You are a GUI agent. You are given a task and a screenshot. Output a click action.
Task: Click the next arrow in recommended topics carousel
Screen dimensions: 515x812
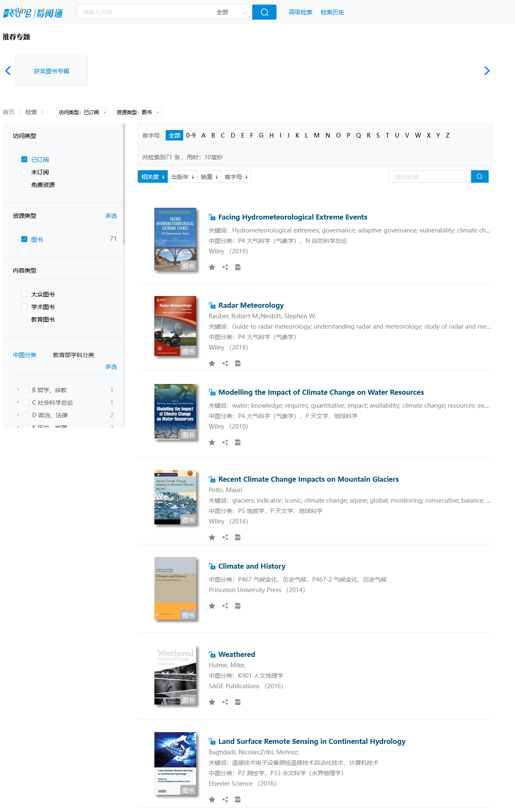tap(487, 71)
